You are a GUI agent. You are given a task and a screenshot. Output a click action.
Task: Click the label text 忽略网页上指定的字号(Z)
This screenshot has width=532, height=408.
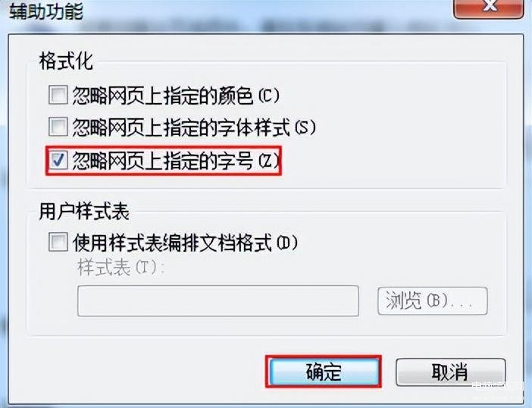click(x=176, y=160)
